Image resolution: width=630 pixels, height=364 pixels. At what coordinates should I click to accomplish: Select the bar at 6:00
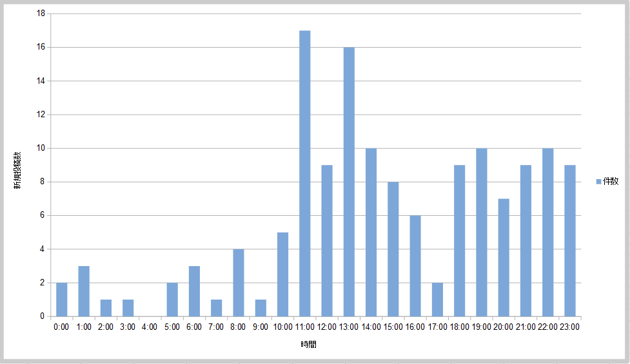pos(194,291)
